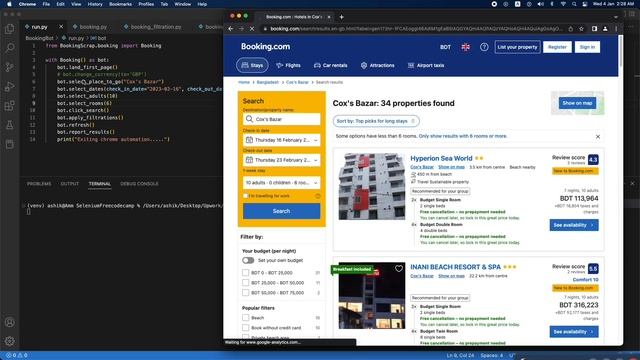The height and width of the screenshot is (360, 640).
Task: Bookmark this page with star icon
Action: pyautogui.click(x=581, y=29)
